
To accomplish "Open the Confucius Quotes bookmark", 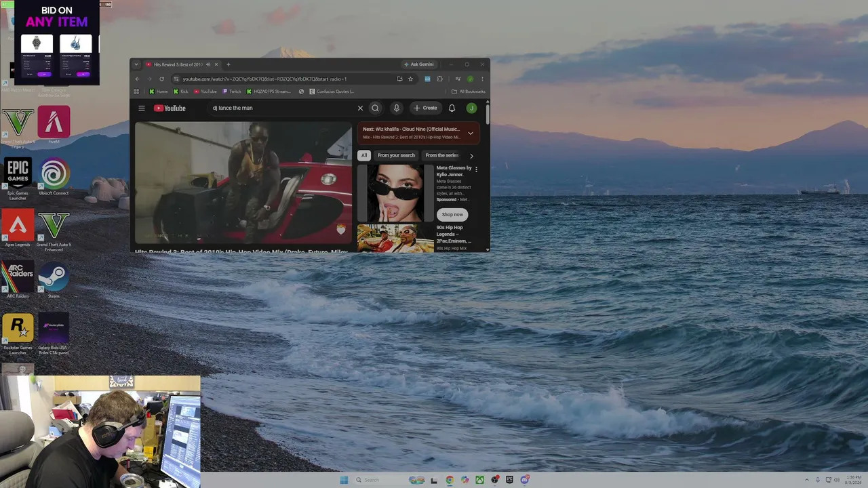I will click(332, 91).
